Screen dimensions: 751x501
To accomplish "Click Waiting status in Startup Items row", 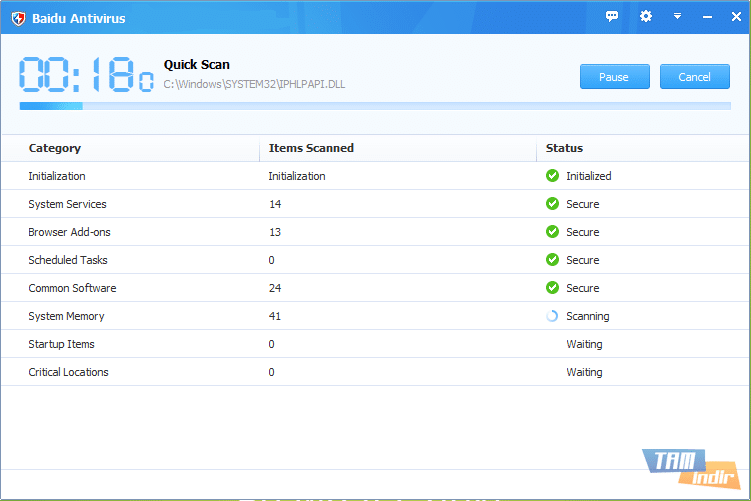I will pos(584,344).
